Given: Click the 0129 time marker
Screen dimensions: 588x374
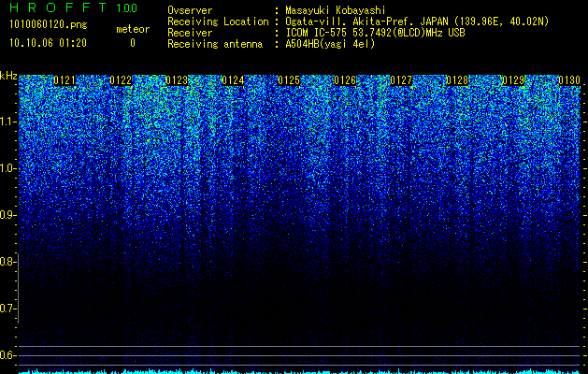Looking at the screenshot, I should 513,80.
